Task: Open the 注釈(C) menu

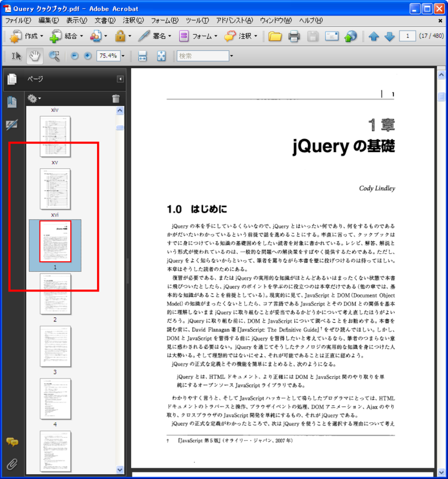Action: coord(133,20)
